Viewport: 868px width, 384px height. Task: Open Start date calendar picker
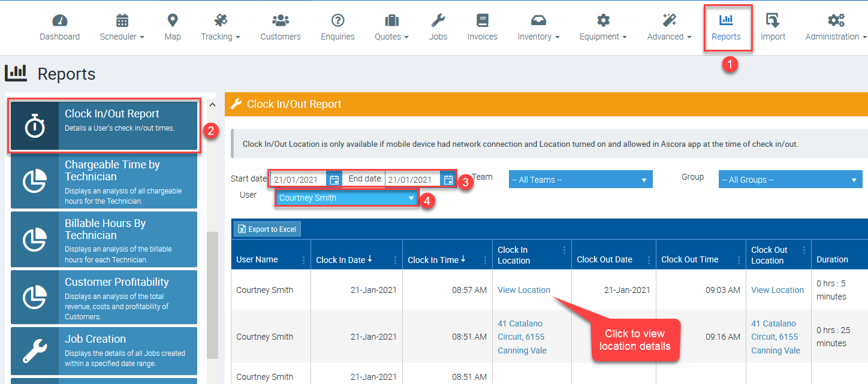[334, 180]
